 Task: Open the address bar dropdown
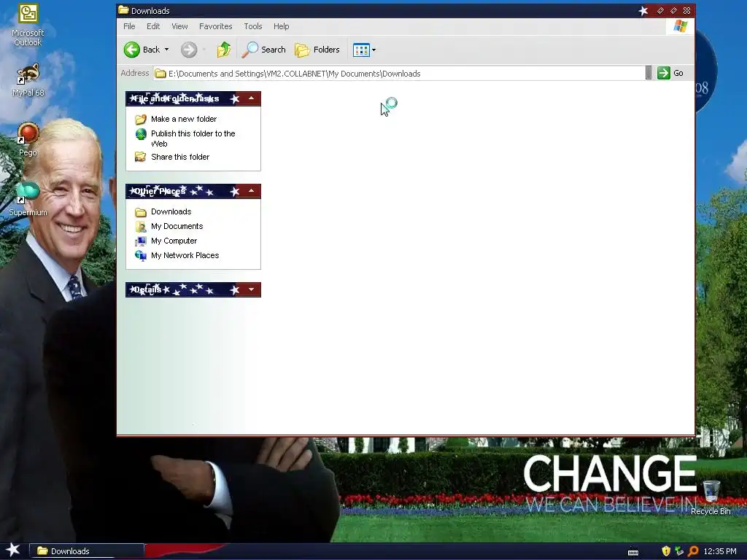click(x=648, y=73)
